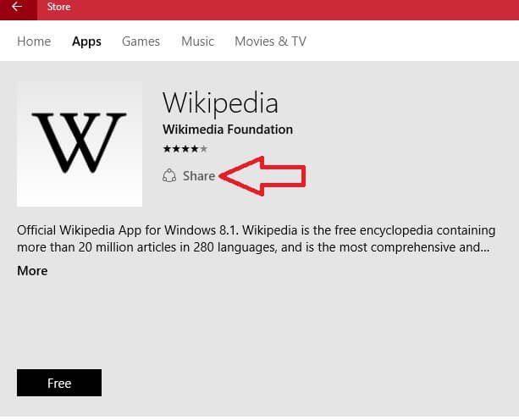Click the empty red title bar area
Viewport: 519px width, 420px height.
point(295,10)
